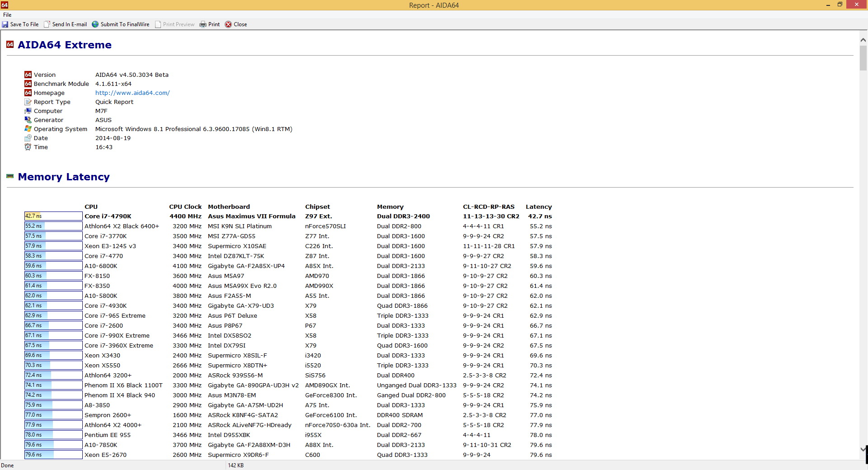Select the FX-8350 CPU entry
This screenshot has height=470, width=868.
coord(97,286)
